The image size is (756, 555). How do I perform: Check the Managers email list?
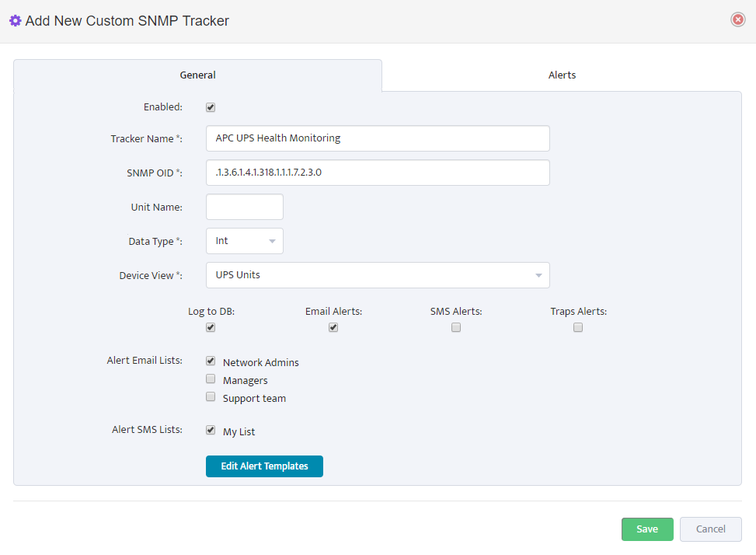211,379
